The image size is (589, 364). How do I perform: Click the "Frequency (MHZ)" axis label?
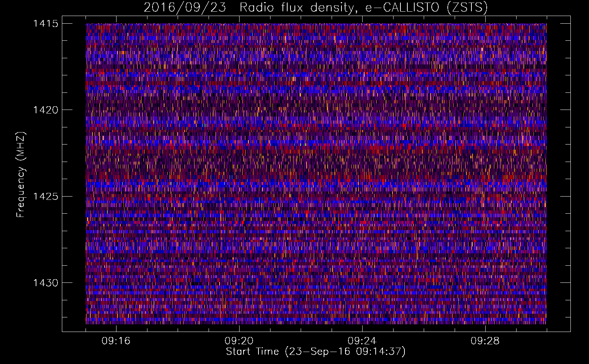coord(21,175)
